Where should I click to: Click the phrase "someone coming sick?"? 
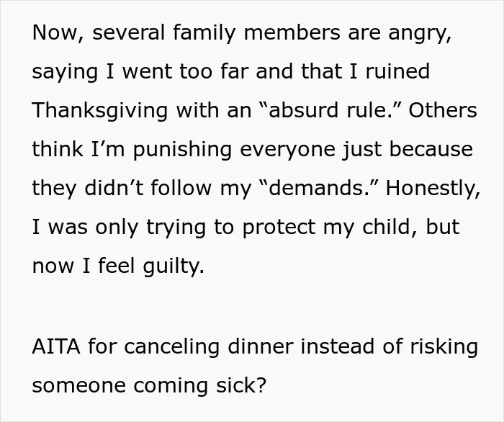[150, 385]
